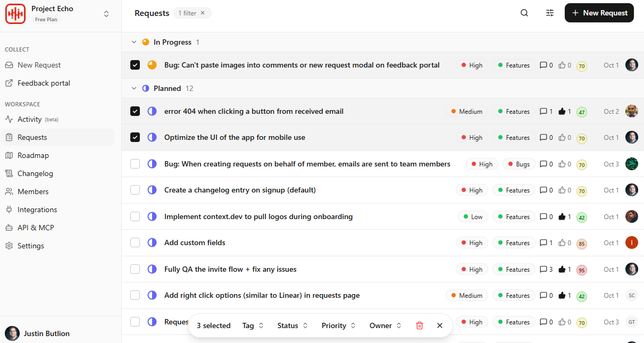
Task: Click the Project Echo logo icon
Action: tap(15, 13)
